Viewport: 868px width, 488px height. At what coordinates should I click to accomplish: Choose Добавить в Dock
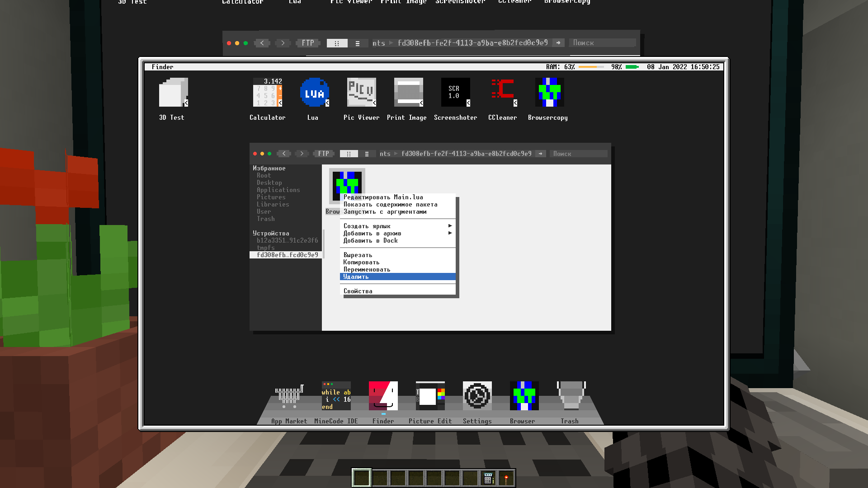(398, 240)
